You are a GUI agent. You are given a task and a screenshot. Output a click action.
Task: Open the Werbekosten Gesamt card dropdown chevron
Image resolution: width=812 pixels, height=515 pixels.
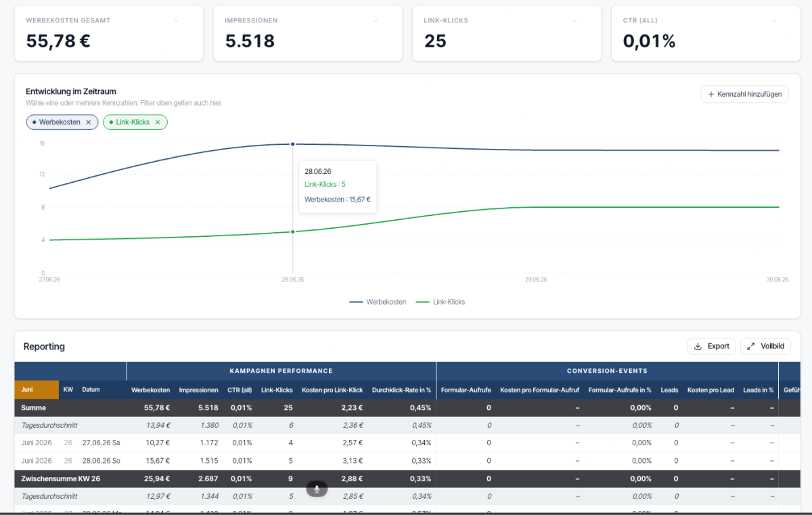[x=177, y=20]
